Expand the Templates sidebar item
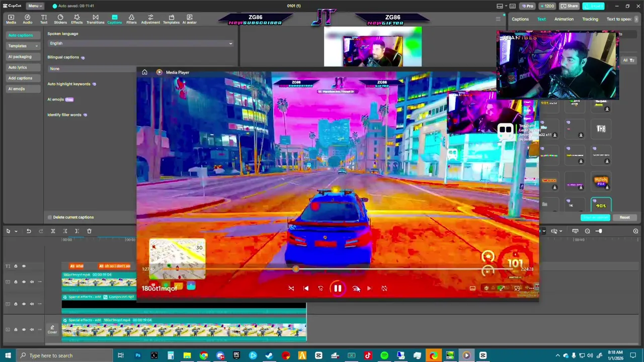The image size is (644, 362). (23, 46)
